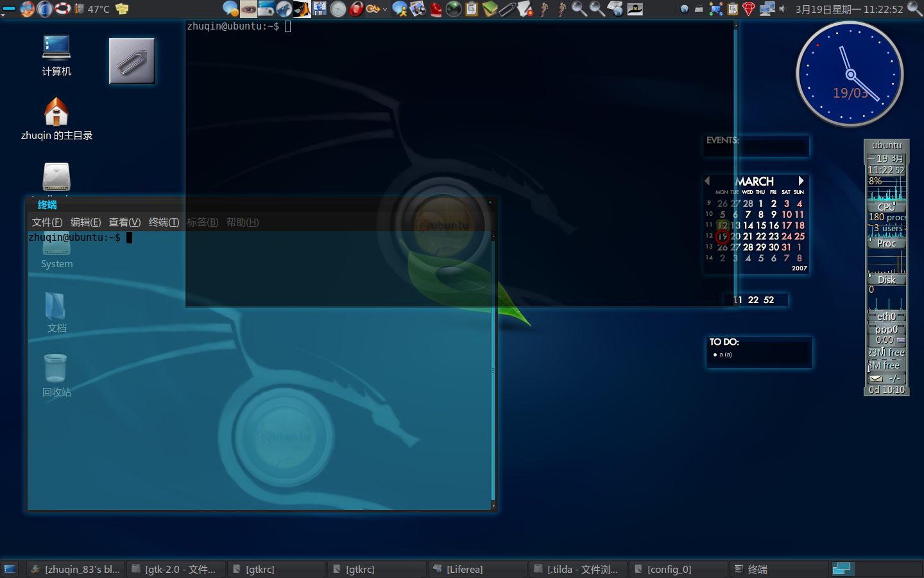Open the newspaper globe news reader icon

point(615,9)
